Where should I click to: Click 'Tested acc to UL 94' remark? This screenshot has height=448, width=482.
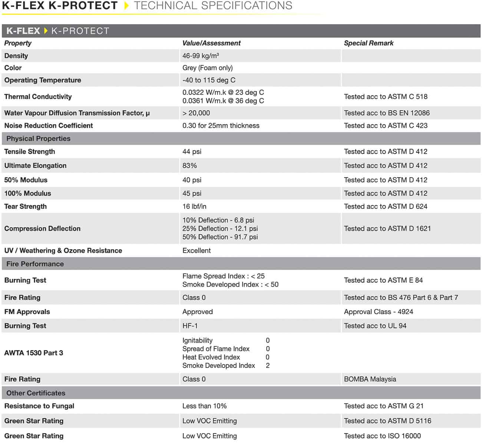coord(375,326)
